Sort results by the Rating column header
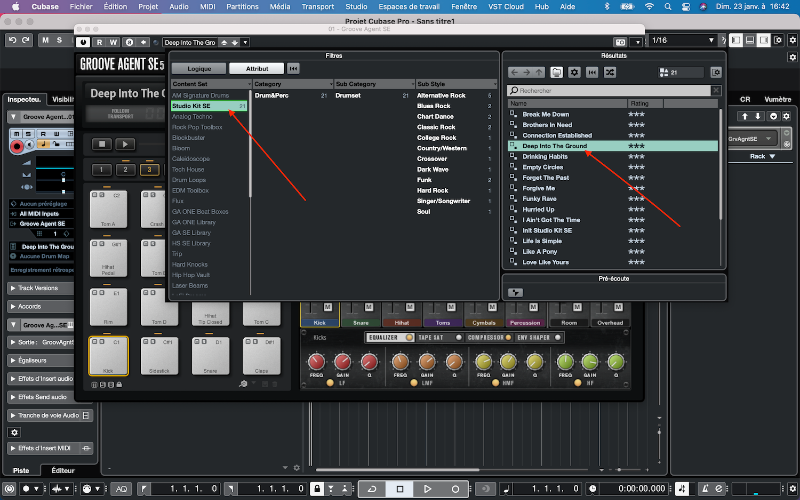The width and height of the screenshot is (800, 500). [645, 104]
